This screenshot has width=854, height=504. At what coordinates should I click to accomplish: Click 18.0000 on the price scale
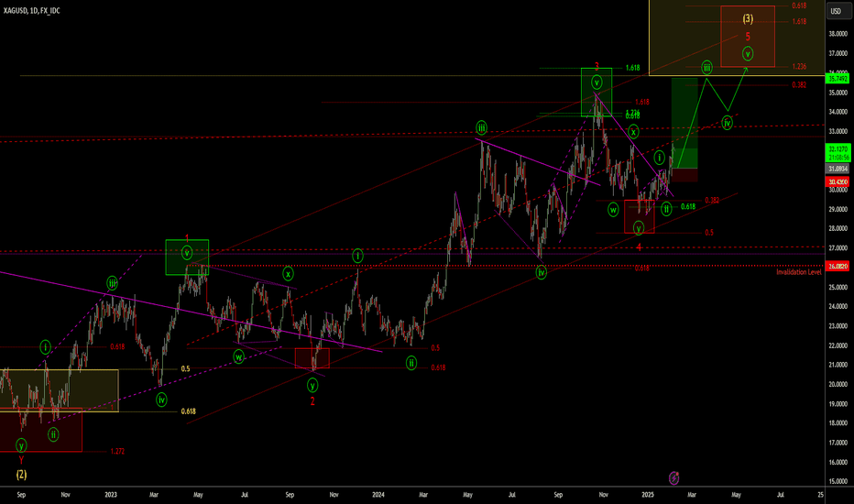(838, 422)
